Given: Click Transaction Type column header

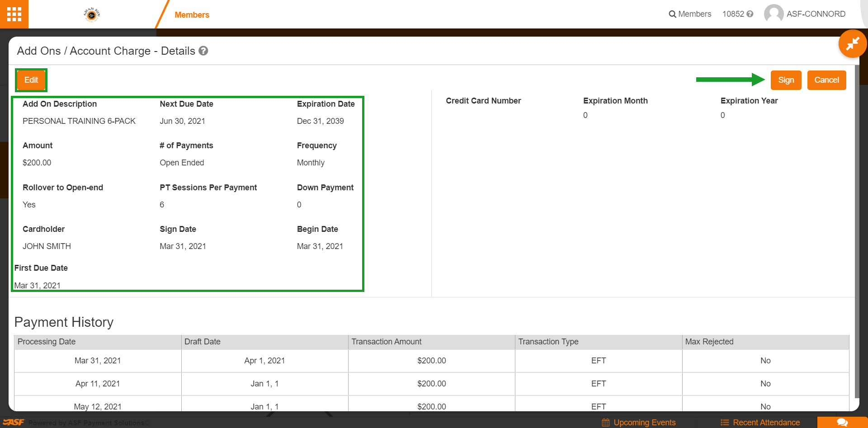Looking at the screenshot, I should [598, 342].
